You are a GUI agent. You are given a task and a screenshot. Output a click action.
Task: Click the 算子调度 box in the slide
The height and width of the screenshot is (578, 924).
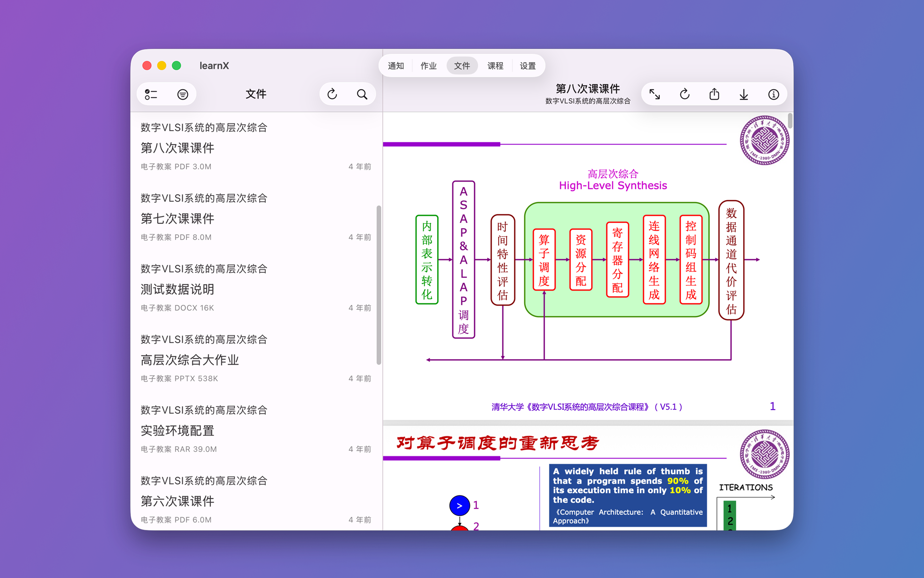click(x=544, y=260)
